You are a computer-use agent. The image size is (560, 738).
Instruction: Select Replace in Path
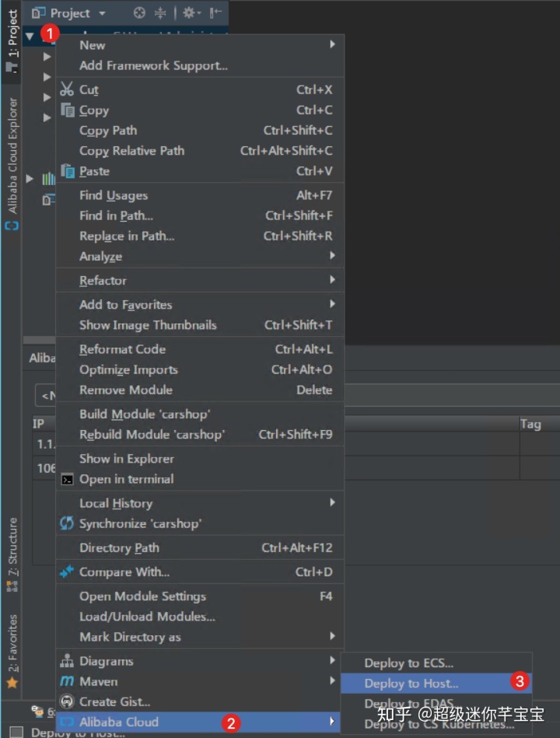[x=200, y=236]
